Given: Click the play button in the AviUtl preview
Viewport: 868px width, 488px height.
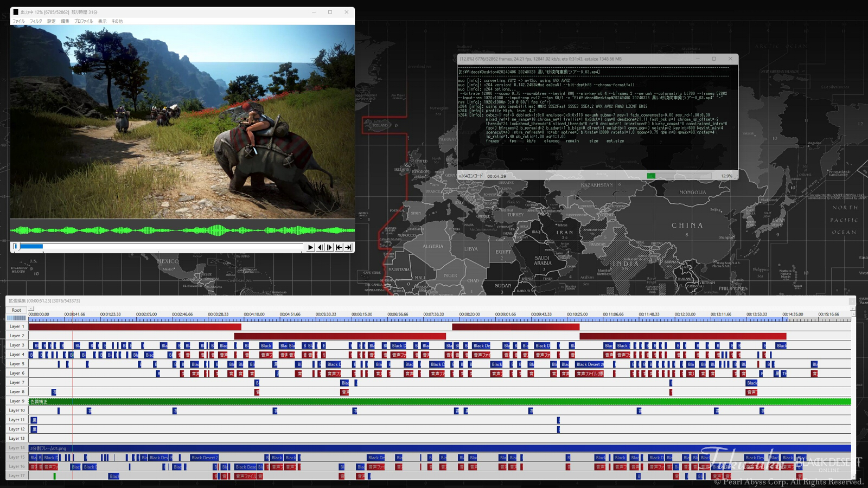Looking at the screenshot, I should 310,247.
